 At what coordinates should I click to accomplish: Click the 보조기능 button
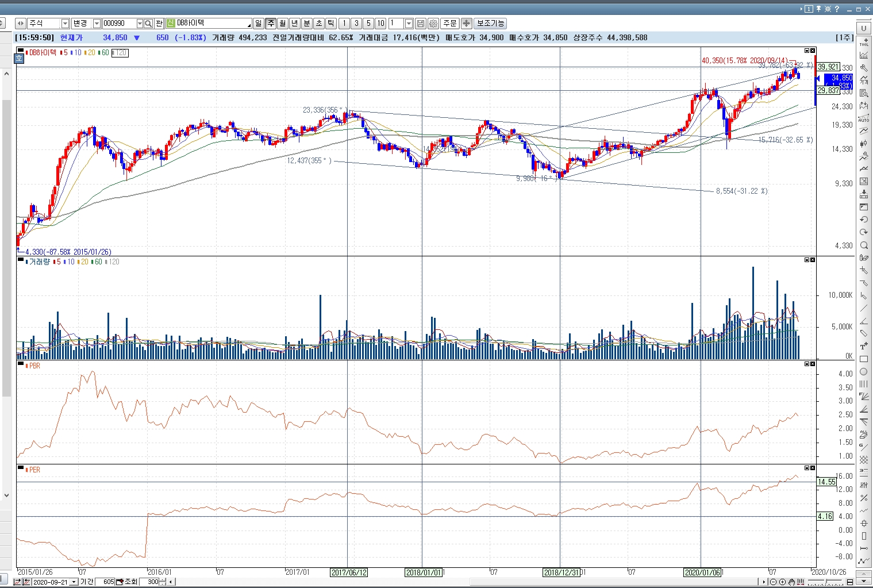coord(491,24)
